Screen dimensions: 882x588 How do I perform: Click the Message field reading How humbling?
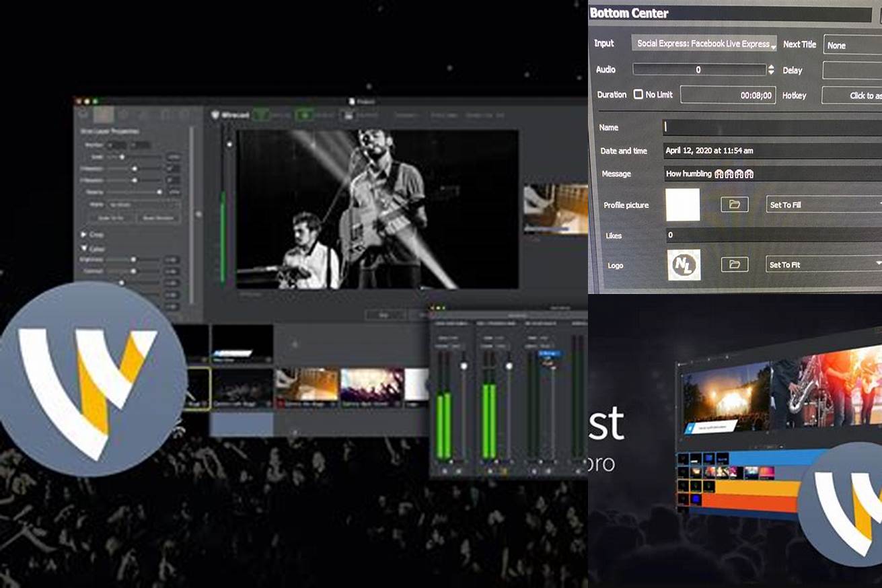pos(772,174)
